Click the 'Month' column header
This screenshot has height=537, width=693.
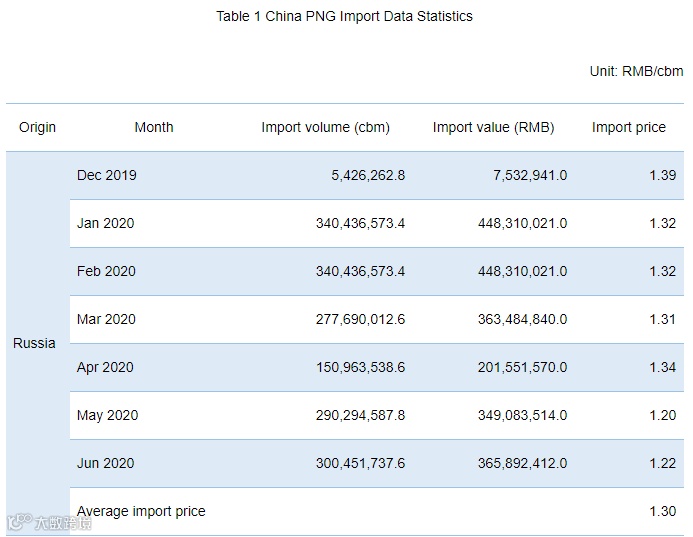click(154, 127)
